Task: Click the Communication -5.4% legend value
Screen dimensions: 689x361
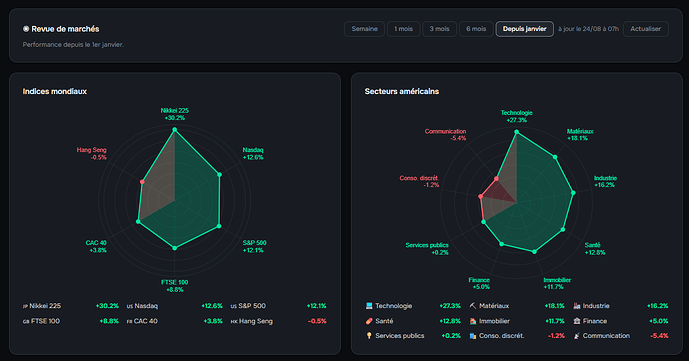Action: 659,336
